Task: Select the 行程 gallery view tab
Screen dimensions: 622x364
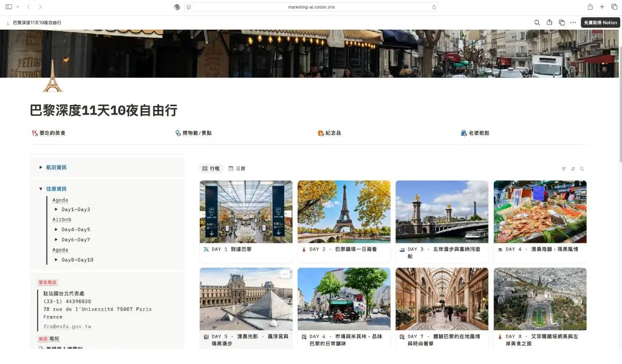Action: [211, 169]
